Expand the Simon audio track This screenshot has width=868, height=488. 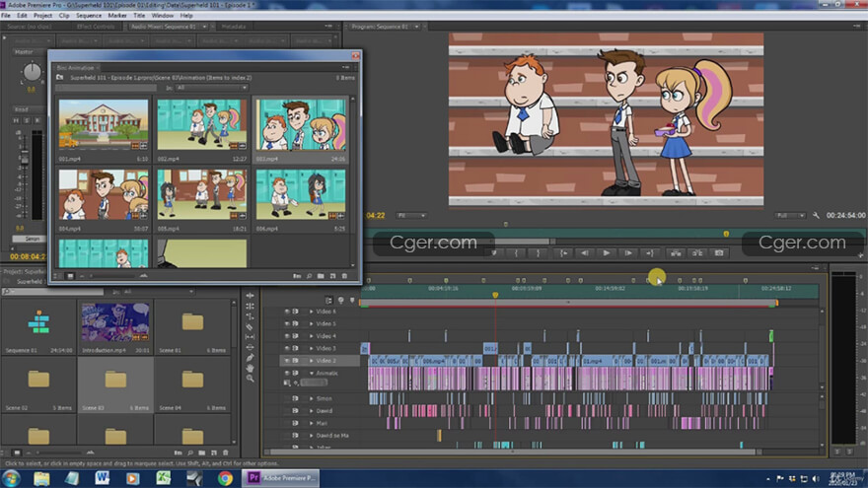(311, 398)
